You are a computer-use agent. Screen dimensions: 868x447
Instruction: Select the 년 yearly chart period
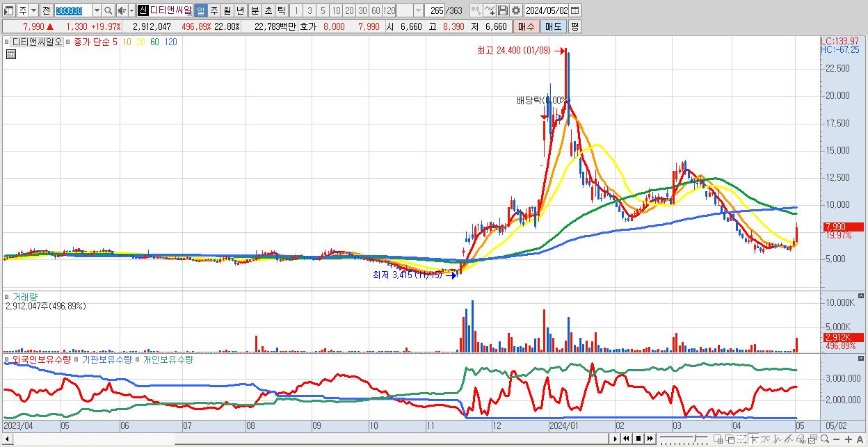(x=240, y=10)
